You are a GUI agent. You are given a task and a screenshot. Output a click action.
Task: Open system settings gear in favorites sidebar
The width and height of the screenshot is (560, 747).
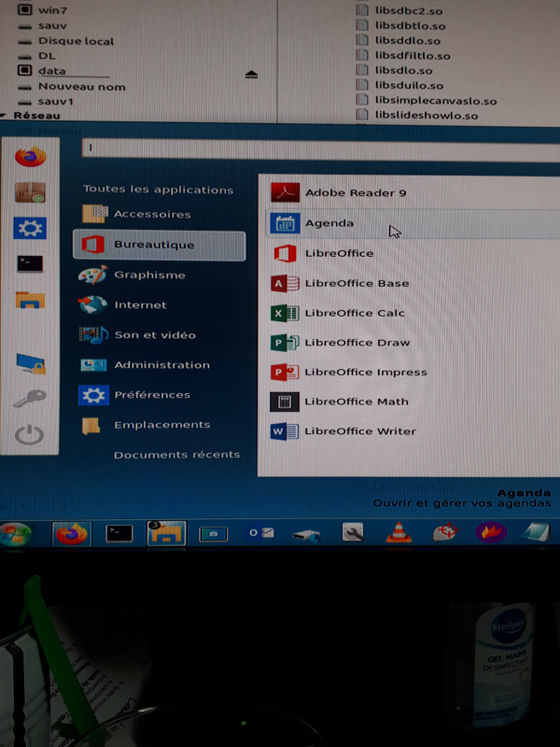(30, 228)
